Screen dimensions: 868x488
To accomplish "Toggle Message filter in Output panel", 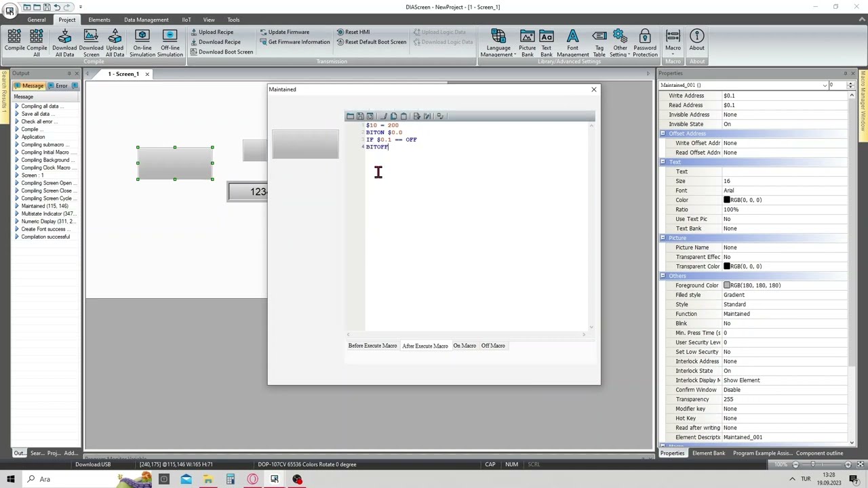I will click(29, 86).
